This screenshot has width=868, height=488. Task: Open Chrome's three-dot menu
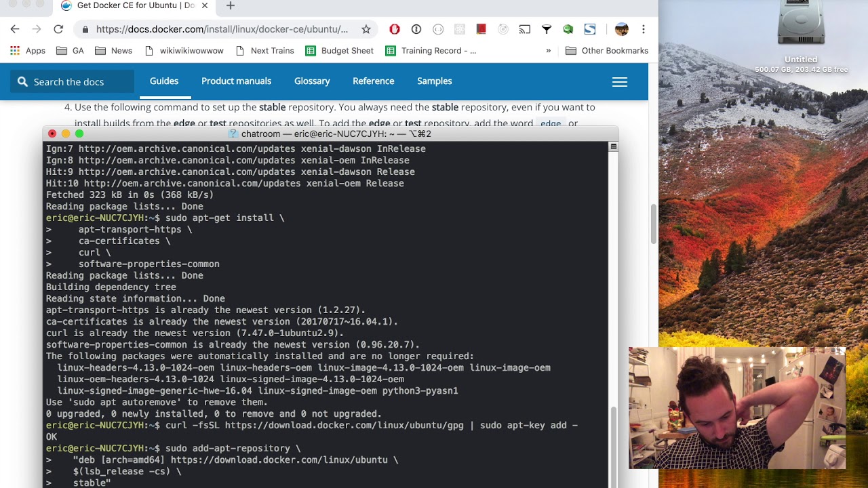click(x=644, y=29)
